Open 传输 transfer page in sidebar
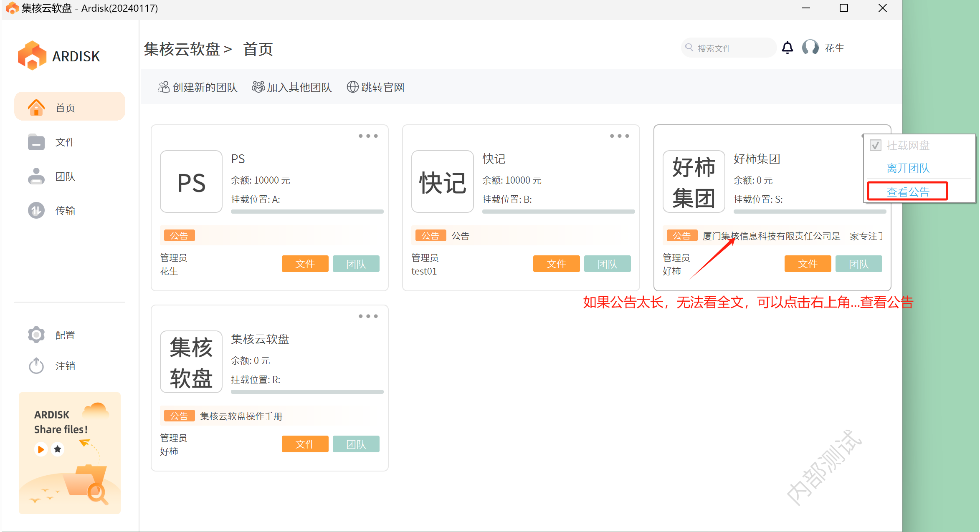The width and height of the screenshot is (980, 532). pyautogui.click(x=65, y=211)
